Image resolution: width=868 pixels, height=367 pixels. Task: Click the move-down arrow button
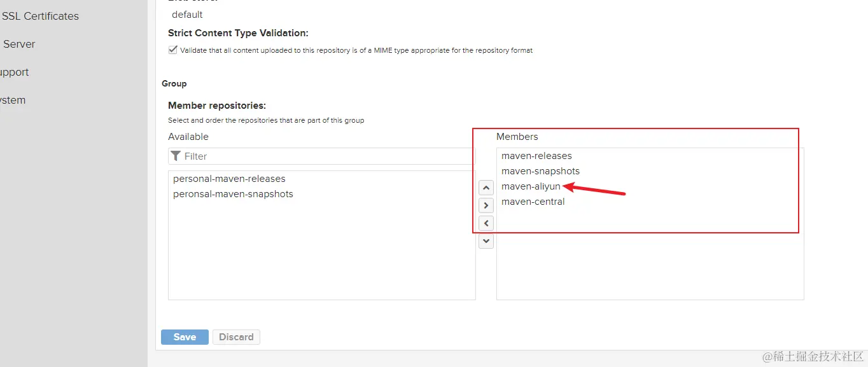tap(486, 241)
